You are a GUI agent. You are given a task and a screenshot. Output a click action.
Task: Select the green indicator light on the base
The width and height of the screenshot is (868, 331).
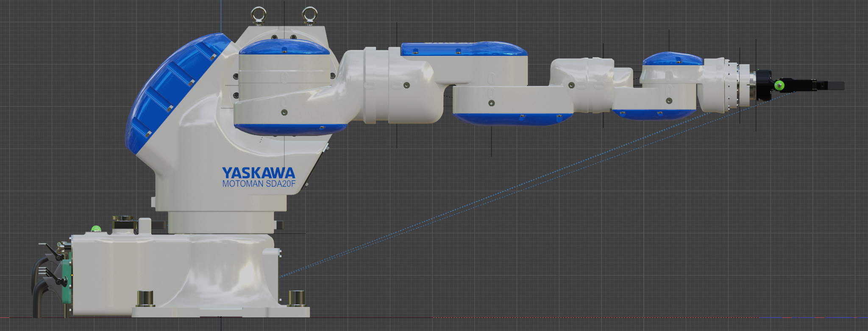click(96, 229)
